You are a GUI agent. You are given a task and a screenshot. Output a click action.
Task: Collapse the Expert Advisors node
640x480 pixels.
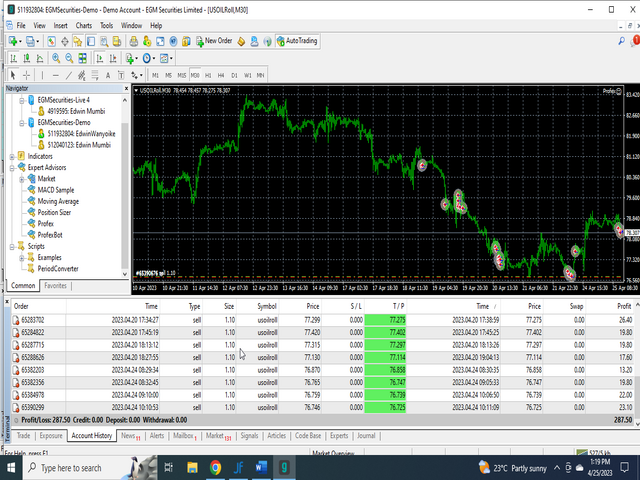[x=12, y=168]
